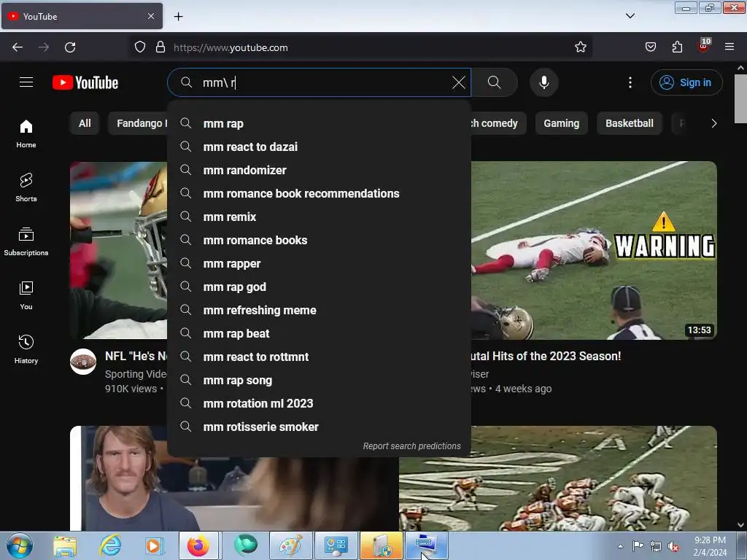Open the YouTube guide hamburger menu
This screenshot has width=747, height=560.
26,82
